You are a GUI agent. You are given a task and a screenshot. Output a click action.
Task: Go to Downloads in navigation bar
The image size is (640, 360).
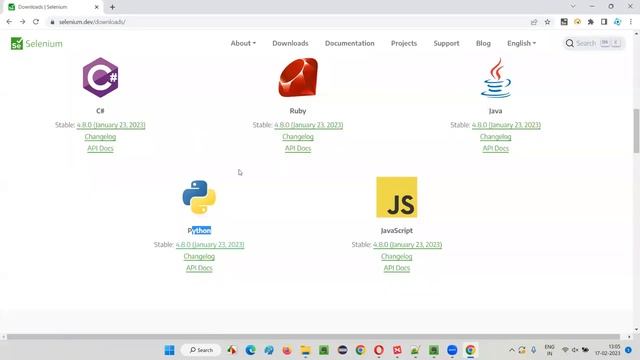point(290,43)
